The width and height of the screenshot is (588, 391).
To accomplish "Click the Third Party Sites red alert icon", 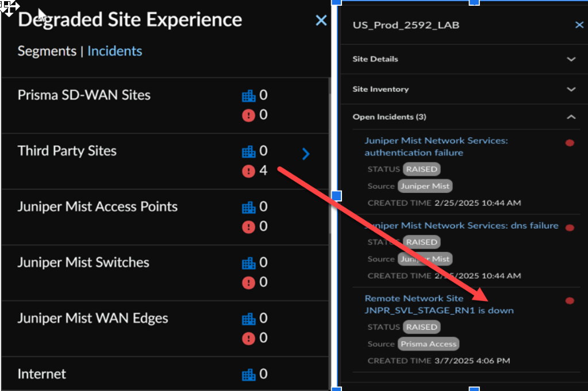I will pyautogui.click(x=248, y=171).
